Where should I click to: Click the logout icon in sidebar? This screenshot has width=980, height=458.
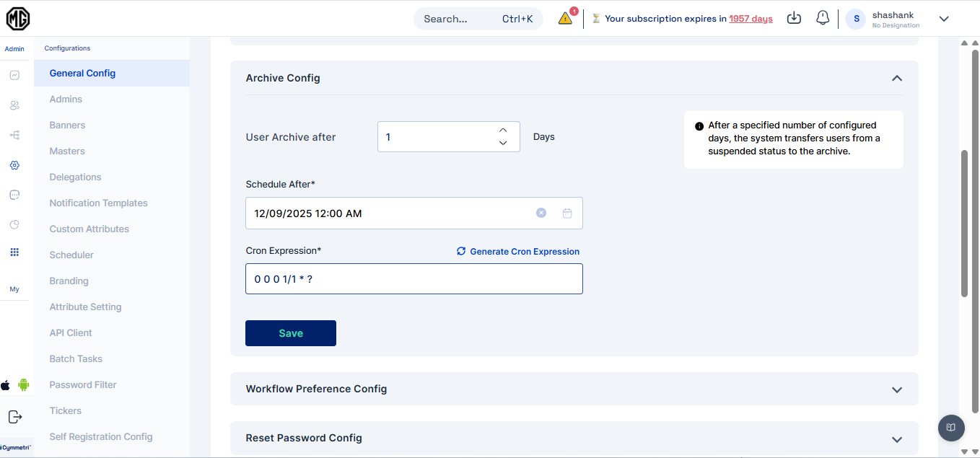pos(15,417)
